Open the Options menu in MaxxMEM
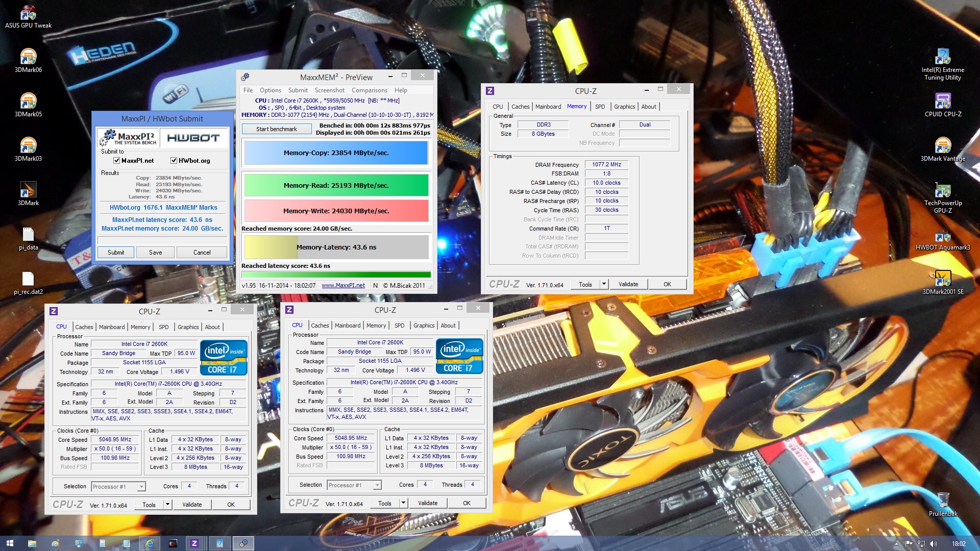 point(271,90)
